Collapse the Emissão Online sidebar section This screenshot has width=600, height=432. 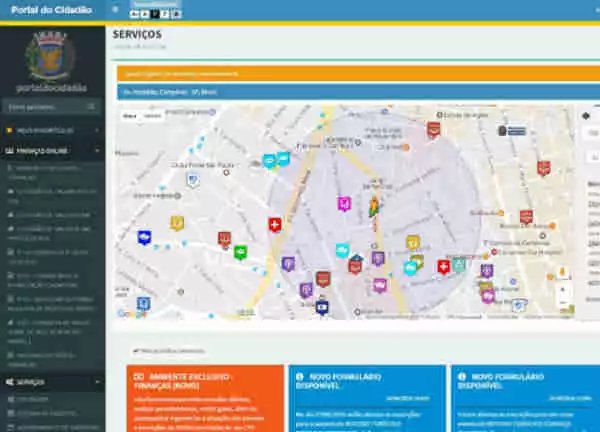52,151
